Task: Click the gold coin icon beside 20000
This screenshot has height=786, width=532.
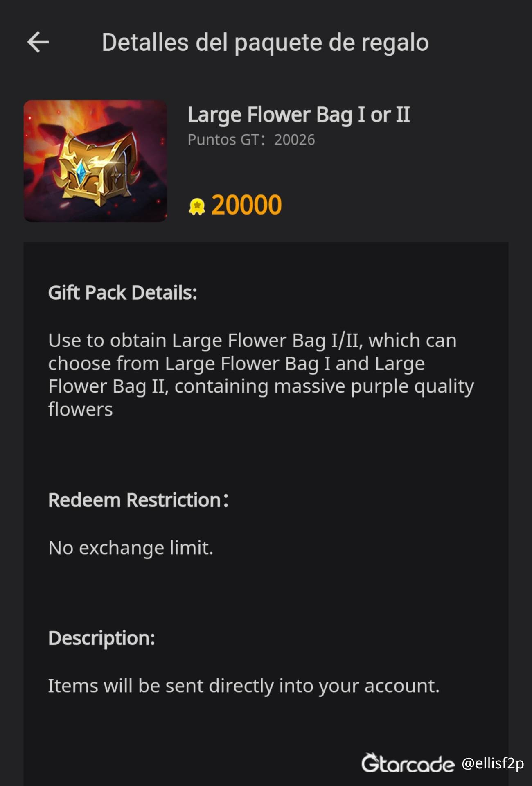Action: tap(197, 206)
